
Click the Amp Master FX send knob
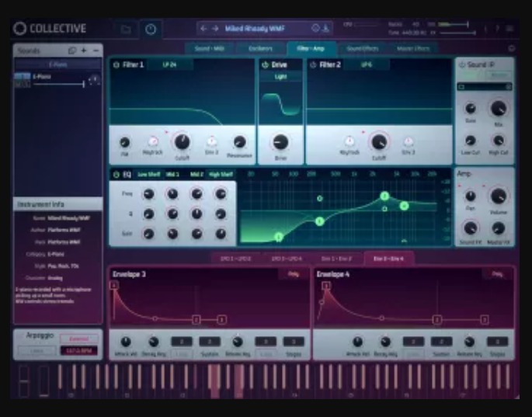[498, 228]
